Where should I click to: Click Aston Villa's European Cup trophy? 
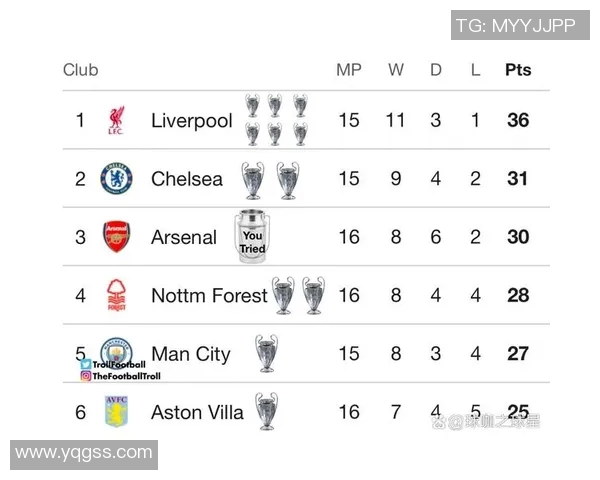click(266, 411)
